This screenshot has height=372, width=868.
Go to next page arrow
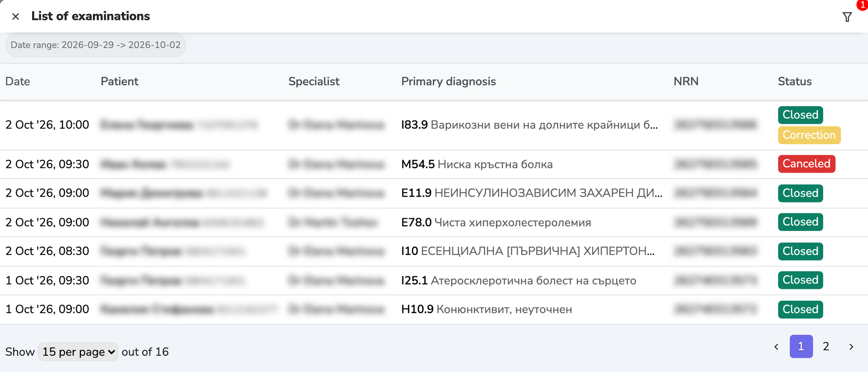tap(851, 347)
